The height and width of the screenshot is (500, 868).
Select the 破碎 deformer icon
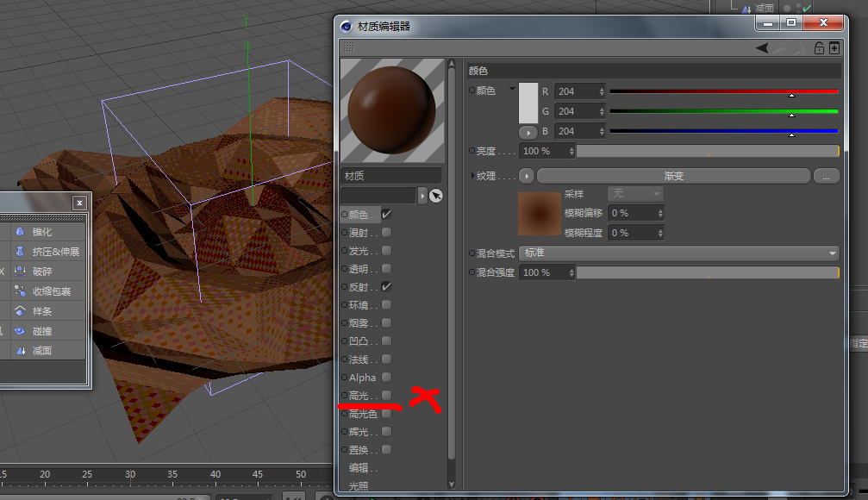[x=21, y=272]
